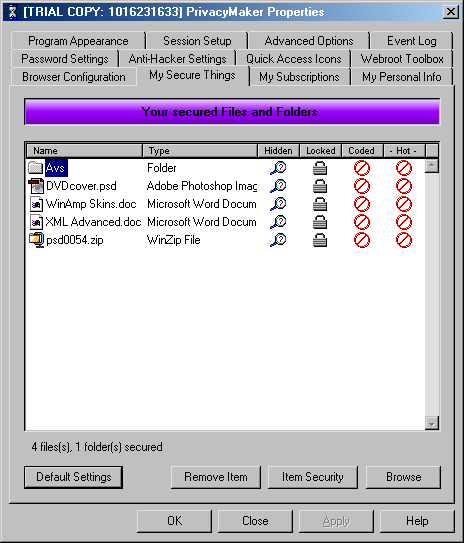Viewport: 464px width, 543px height.
Task: Sort the list by the Name column header
Action: pos(84,151)
